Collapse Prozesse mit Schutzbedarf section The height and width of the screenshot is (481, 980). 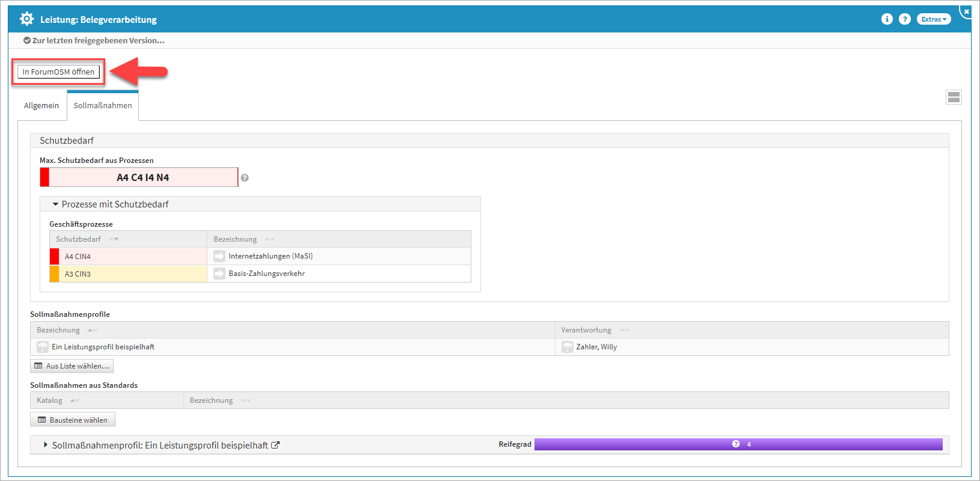(x=56, y=204)
